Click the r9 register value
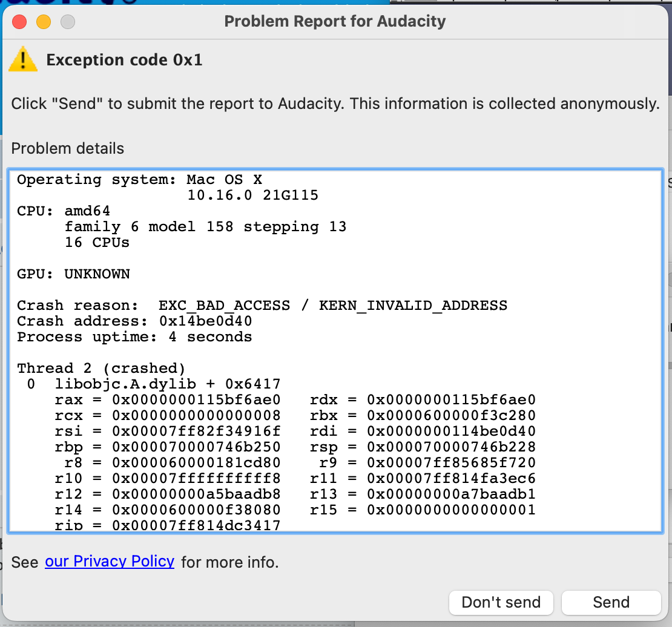 (x=451, y=463)
